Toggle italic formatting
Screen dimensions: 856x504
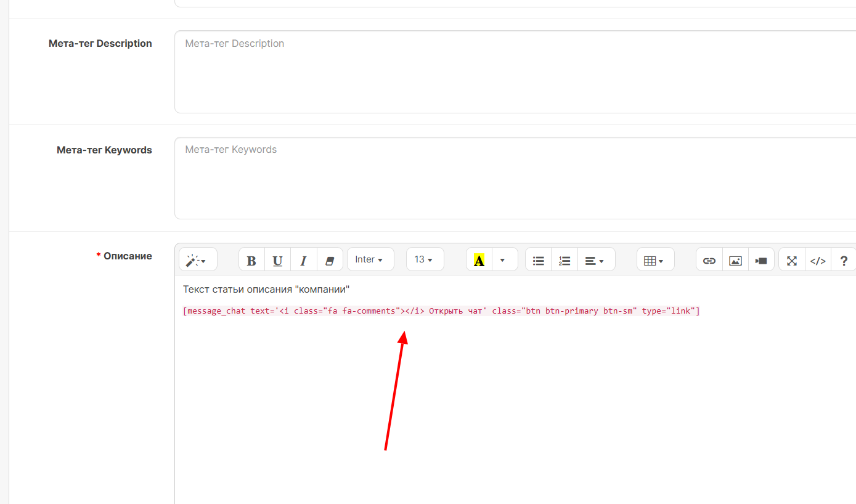point(303,260)
